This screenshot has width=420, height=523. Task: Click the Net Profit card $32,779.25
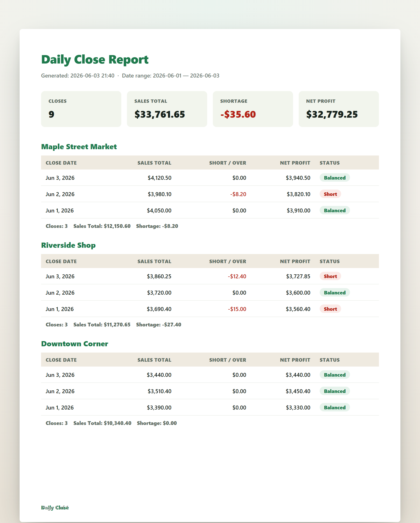click(x=339, y=109)
